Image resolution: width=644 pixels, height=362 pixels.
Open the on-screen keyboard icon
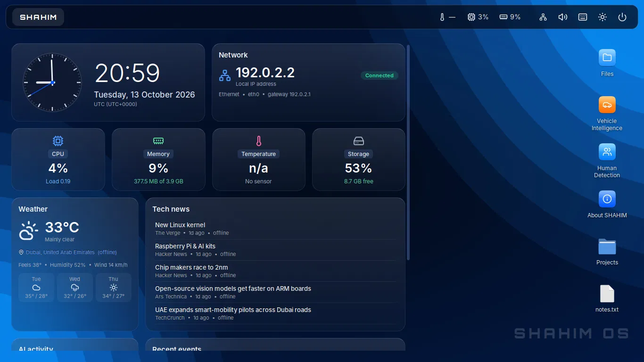pos(583,17)
